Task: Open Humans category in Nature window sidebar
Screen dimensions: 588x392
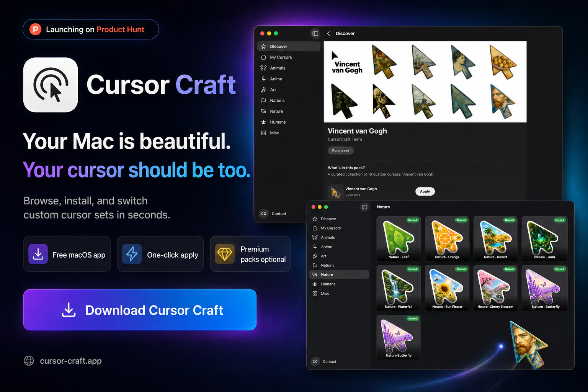Action: [339, 284]
